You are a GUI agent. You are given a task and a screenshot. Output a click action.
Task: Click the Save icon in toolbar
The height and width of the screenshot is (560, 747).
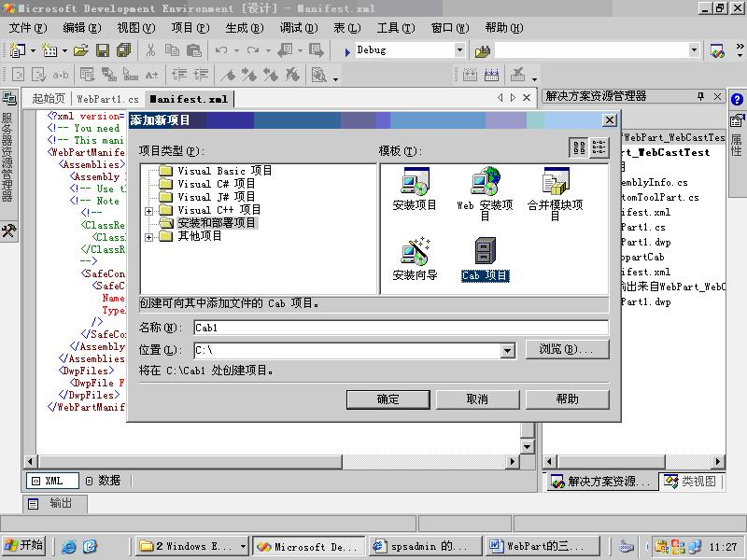(103, 50)
